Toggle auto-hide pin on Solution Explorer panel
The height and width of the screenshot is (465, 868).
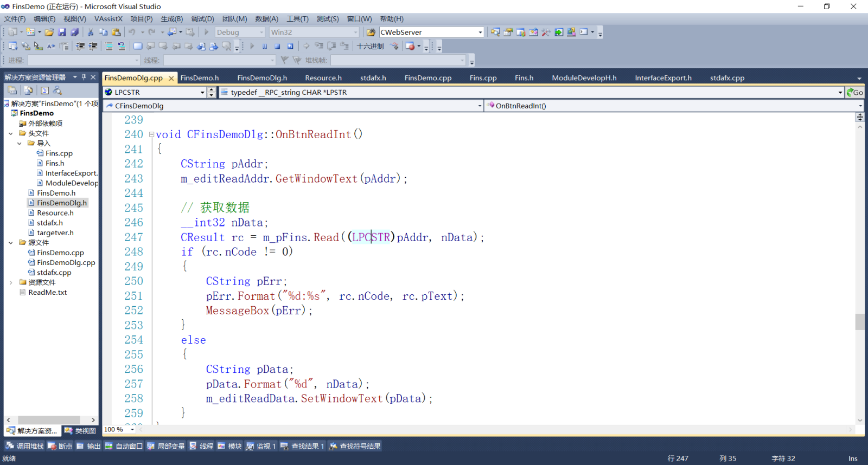click(84, 77)
